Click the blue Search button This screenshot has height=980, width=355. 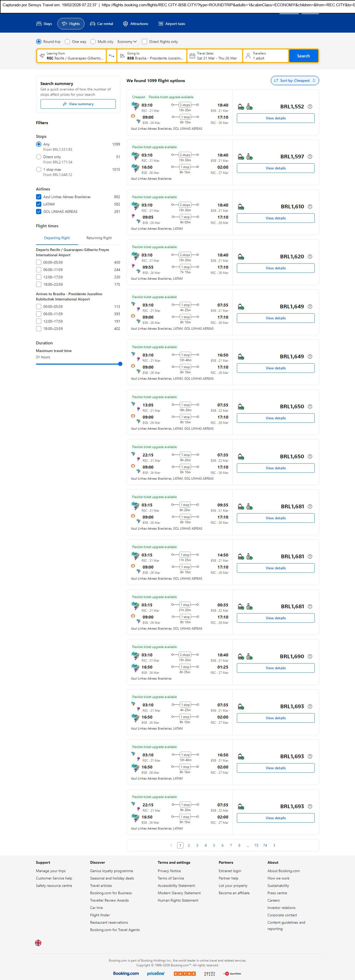[303, 56]
